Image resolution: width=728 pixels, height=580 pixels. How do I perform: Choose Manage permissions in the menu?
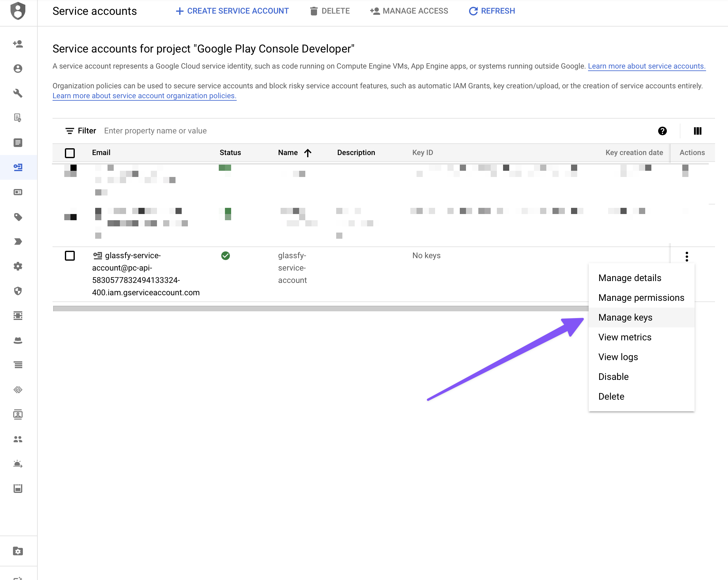point(641,298)
